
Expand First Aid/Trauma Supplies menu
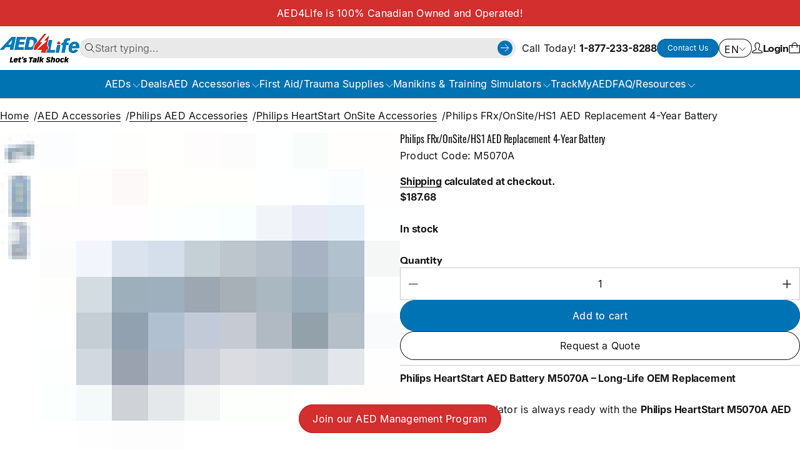326,84
